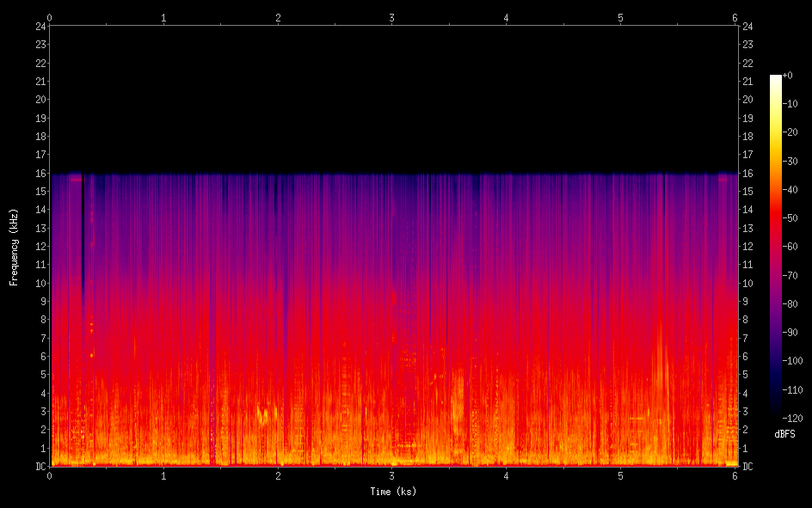Select the 3 ks tick on the bottom time axis

pos(392,475)
